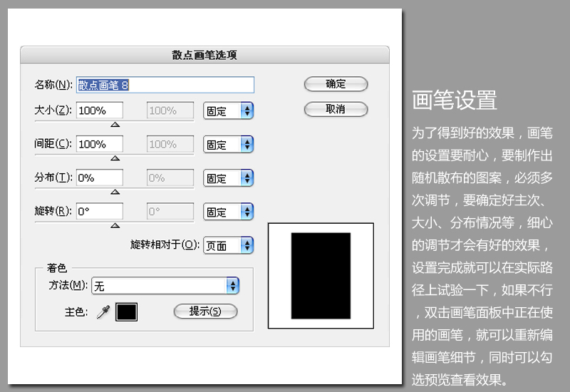Click the scatter 0% input field
The height and width of the screenshot is (392, 570).
click(100, 177)
